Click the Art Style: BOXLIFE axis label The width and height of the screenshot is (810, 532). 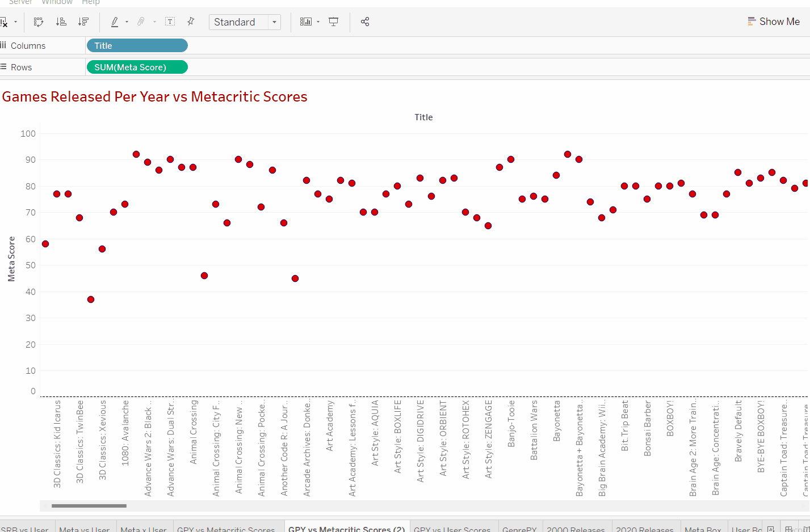tap(397, 437)
